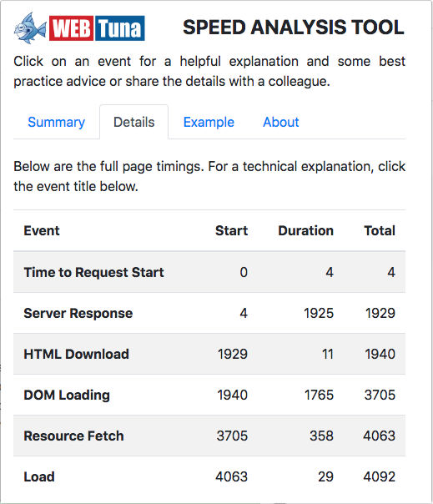Click the red WEB logo block

(72, 28)
